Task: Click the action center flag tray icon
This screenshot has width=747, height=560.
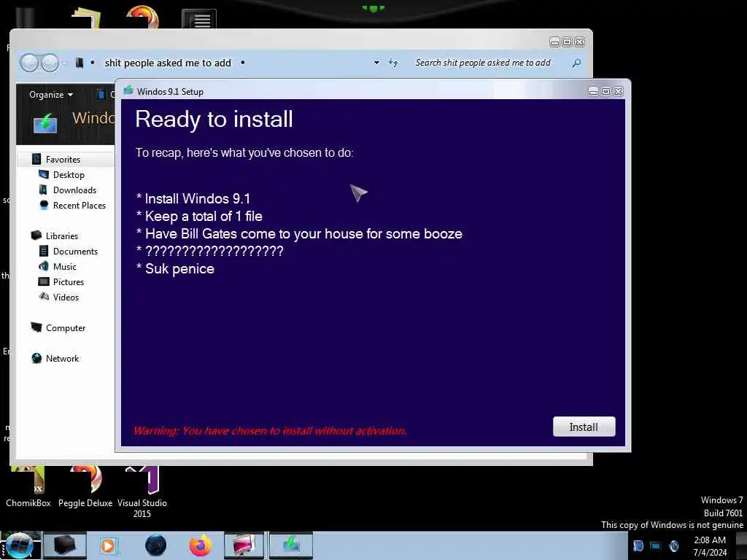Action: 638,545
